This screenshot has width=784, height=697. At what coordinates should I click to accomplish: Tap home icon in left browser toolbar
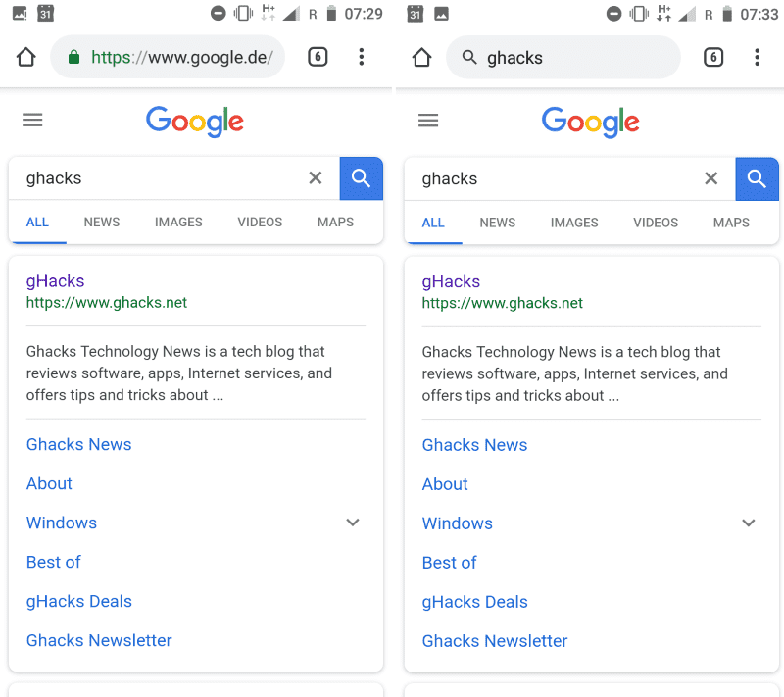coord(26,58)
